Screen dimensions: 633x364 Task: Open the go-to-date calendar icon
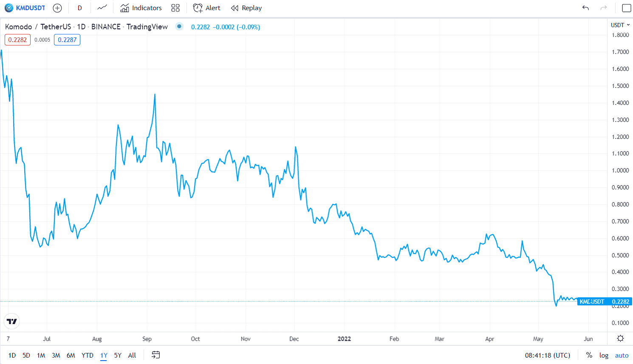pos(156,355)
